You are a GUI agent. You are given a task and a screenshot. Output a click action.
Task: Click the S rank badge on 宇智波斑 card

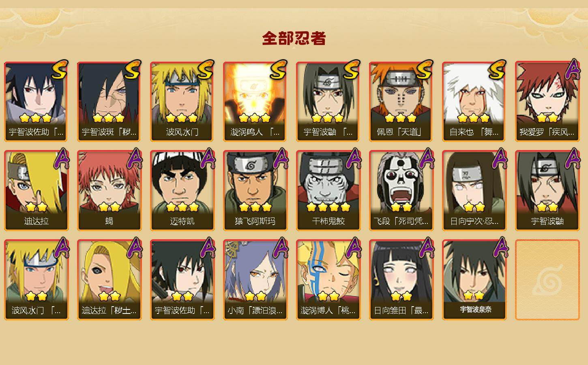[133, 69]
